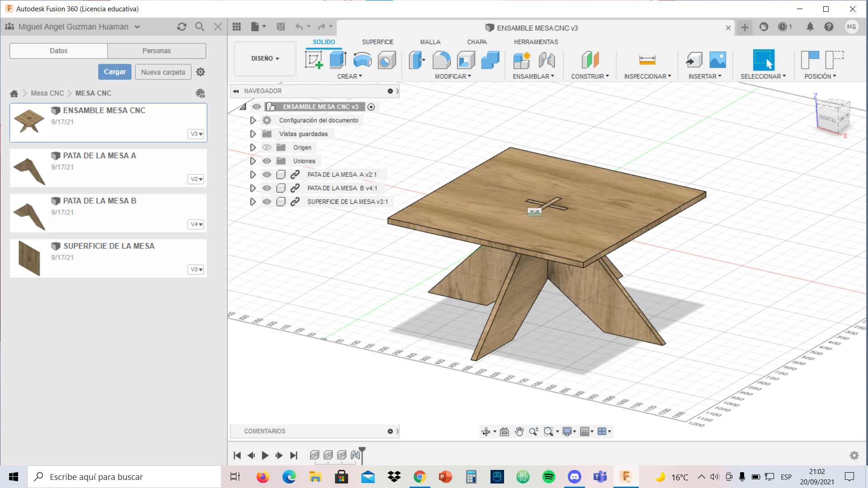Open the SUPERFICIE DE LA MESA thumbnail
The height and width of the screenshot is (488, 868).
click(28, 258)
